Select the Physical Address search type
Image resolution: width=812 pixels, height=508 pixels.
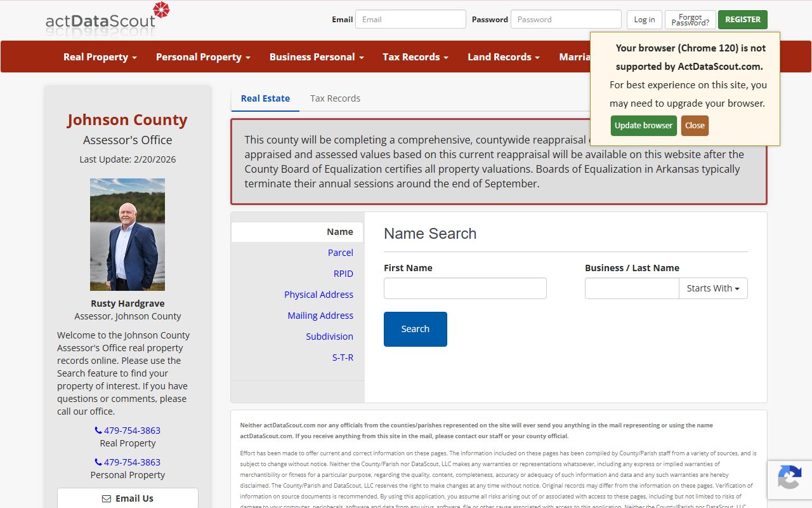[318, 295]
